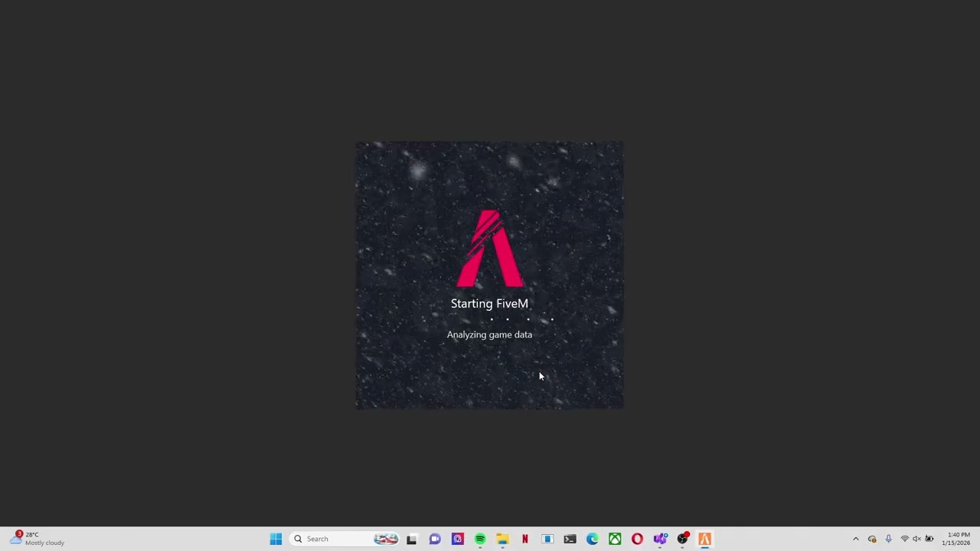Expand the hidden system tray icons
The width and height of the screenshot is (980, 551).
pos(856,539)
